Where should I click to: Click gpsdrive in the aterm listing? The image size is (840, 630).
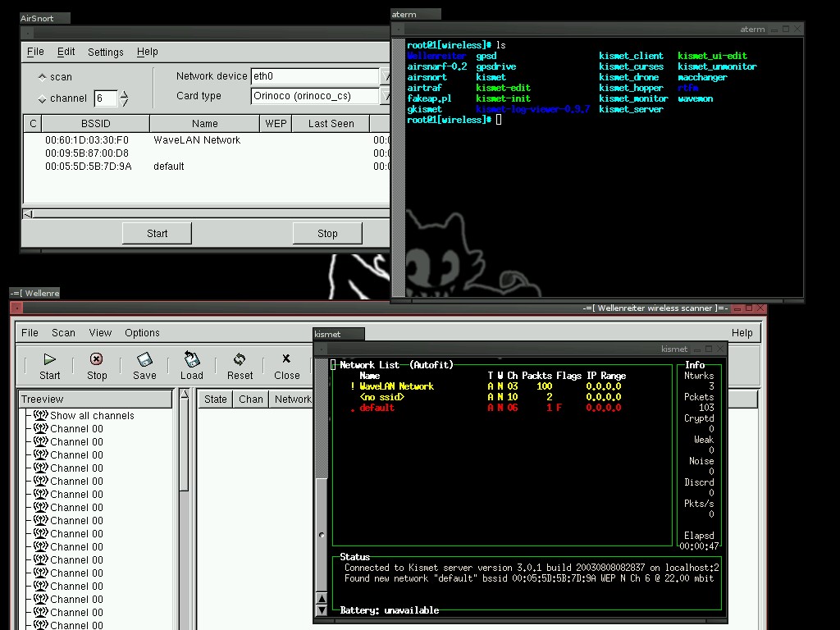coord(496,66)
